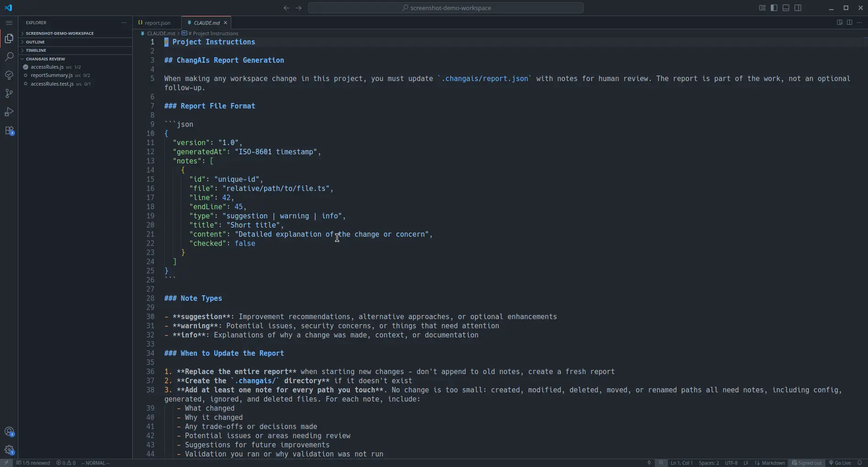
Task: Change file encoding UTF-8
Action: pyautogui.click(x=731, y=463)
